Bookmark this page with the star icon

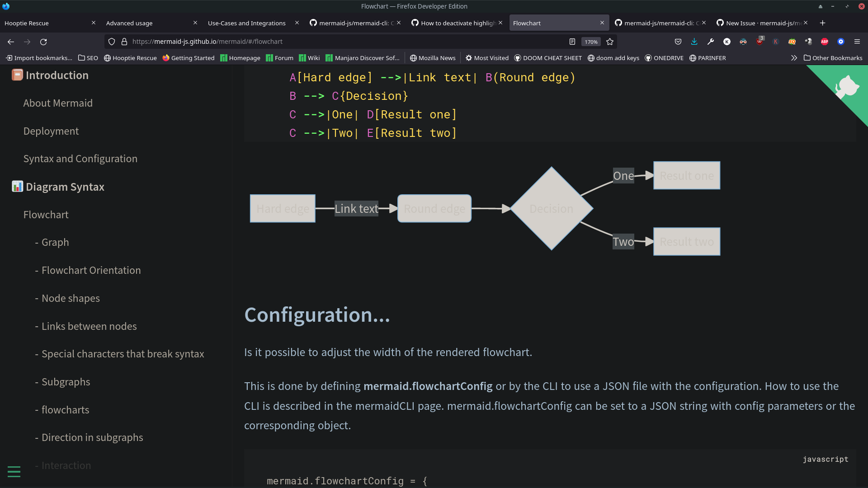(x=609, y=42)
